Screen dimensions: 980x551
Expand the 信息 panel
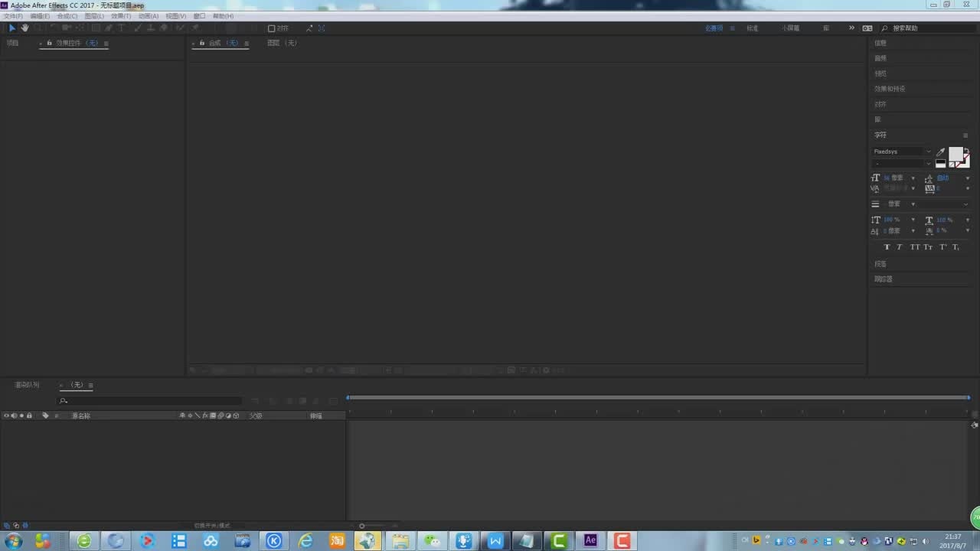[x=880, y=43]
